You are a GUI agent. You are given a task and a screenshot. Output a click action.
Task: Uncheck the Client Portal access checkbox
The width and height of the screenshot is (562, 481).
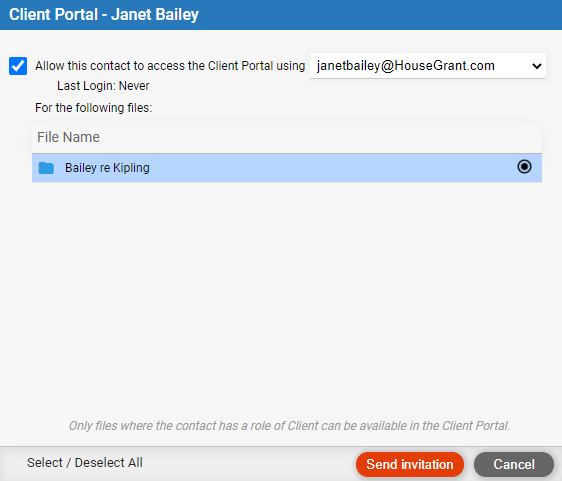(x=18, y=66)
